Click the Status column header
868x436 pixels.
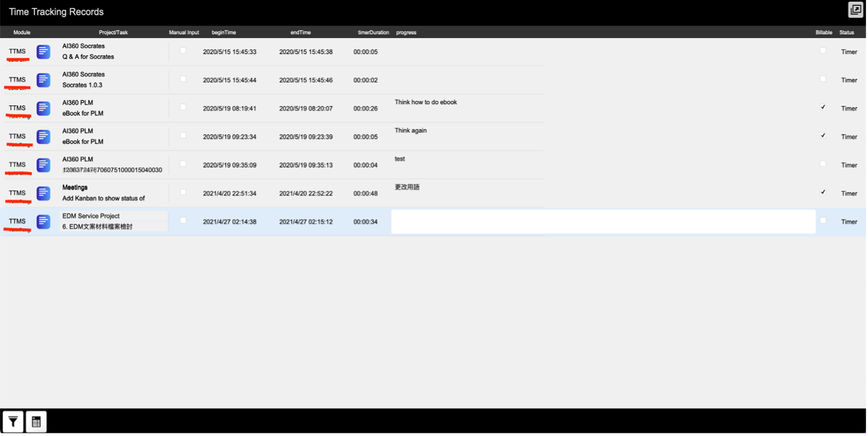pos(846,32)
